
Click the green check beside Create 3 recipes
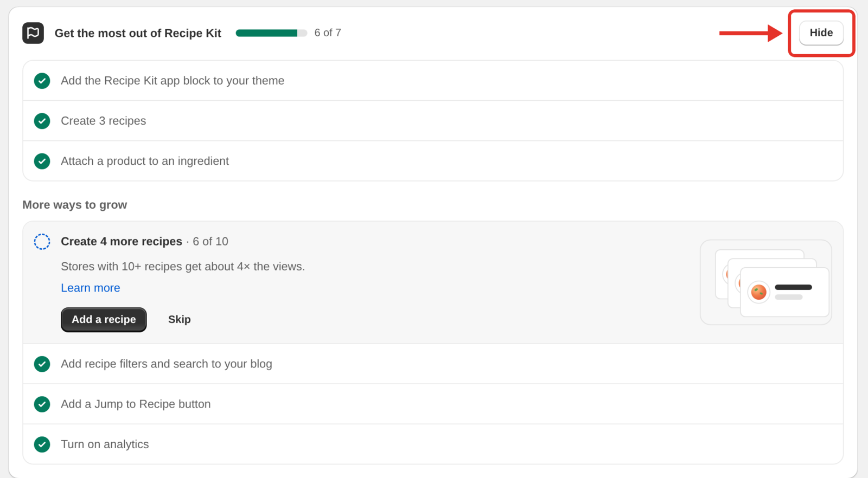[42, 121]
